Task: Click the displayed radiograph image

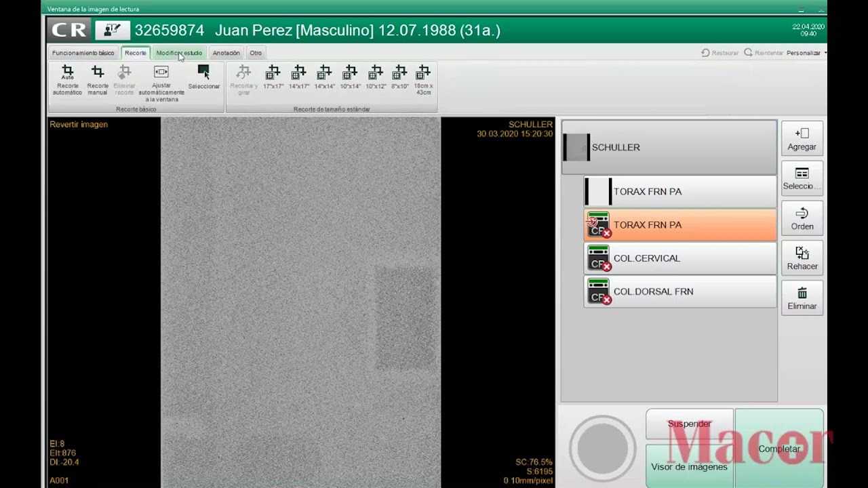Action: pyautogui.click(x=300, y=302)
